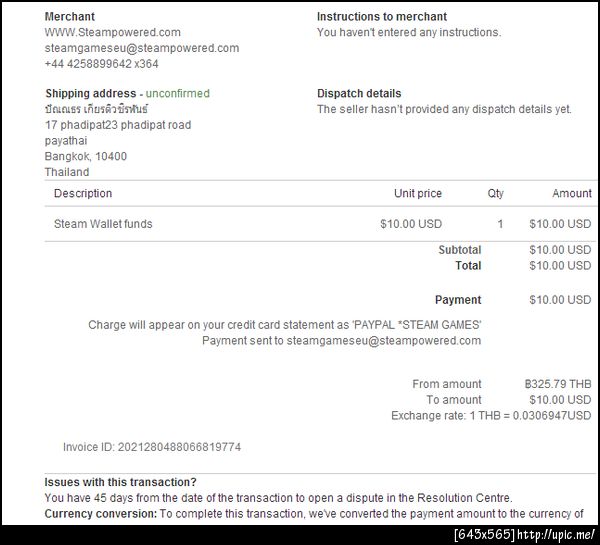Click the Invoice ID 2021280488066819774

coord(152,447)
